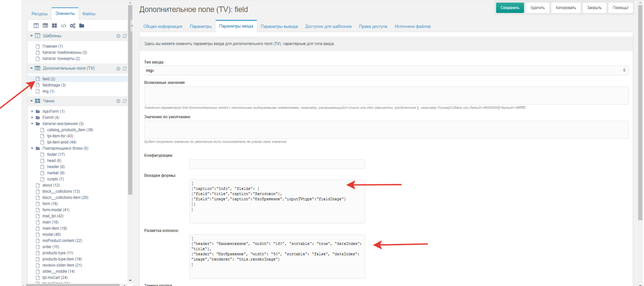
Task: Open the Источники файлов tab
Action: coord(413,26)
